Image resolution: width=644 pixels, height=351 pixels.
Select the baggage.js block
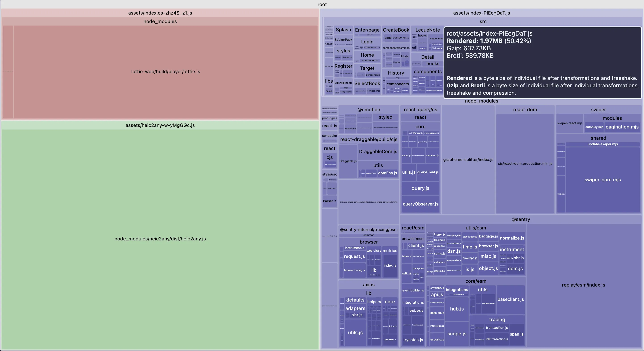(488, 236)
